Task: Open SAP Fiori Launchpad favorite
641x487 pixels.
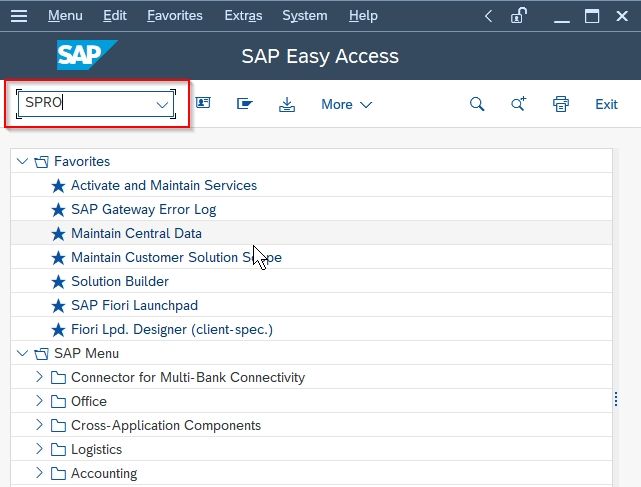Action: (x=134, y=305)
